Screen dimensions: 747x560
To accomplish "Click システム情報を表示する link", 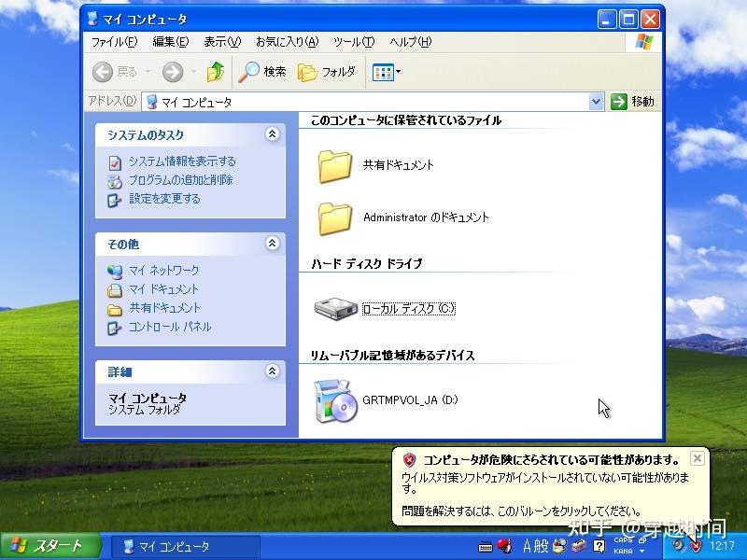I will [182, 161].
